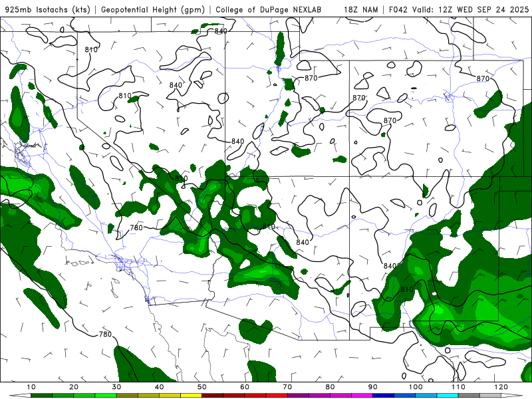The width and height of the screenshot is (532, 399).
Task: Click the 'College of DuPage NEXLAB' label
Action: 269,9
